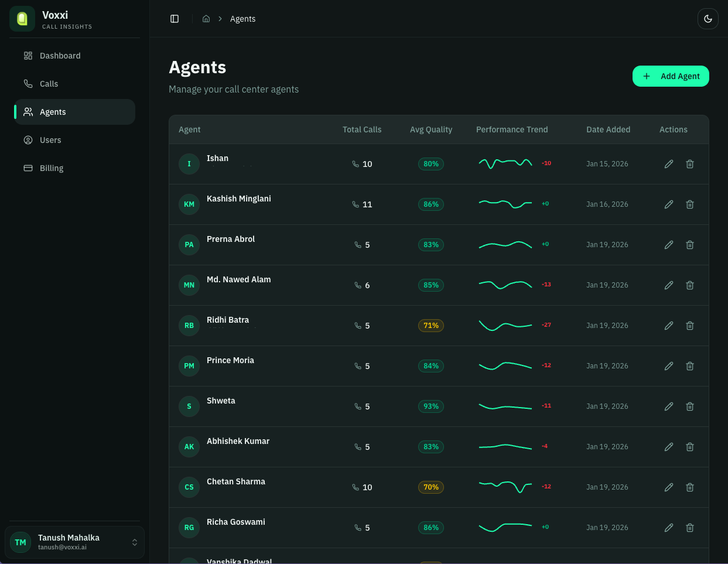728x564 pixels.
Task: Delete agent Kashish Minglani via trash icon
Action: [x=690, y=204]
